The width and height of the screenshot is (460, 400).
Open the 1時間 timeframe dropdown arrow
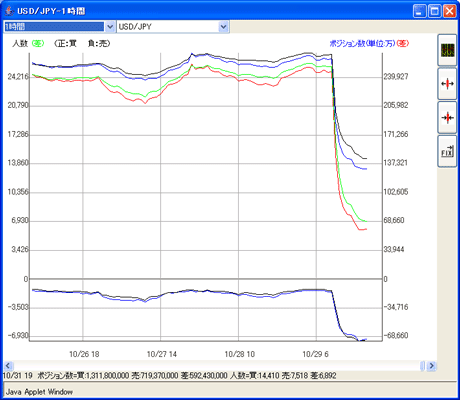tap(110, 27)
